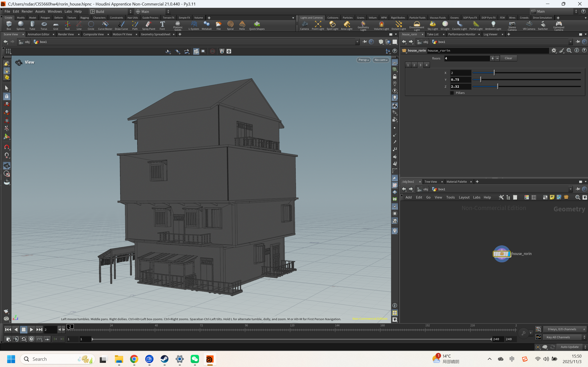Viewport: 588px width, 367px height.
Task: Click the Clear floors button
Action: click(508, 58)
